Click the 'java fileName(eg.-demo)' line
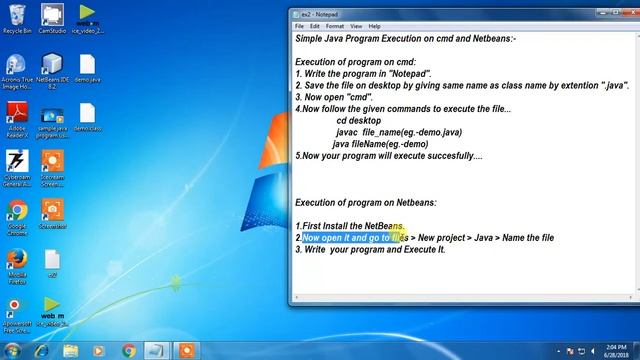The width and height of the screenshot is (640, 360). tap(380, 144)
